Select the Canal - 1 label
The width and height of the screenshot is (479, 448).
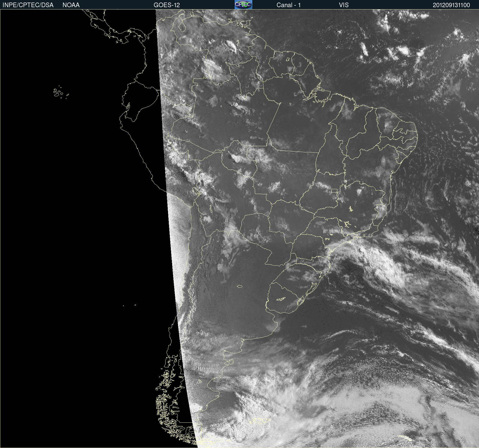click(x=289, y=5)
